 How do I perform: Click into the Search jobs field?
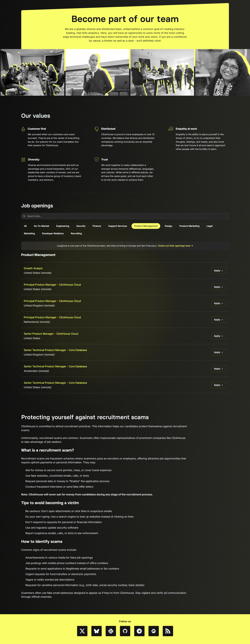click(125, 216)
